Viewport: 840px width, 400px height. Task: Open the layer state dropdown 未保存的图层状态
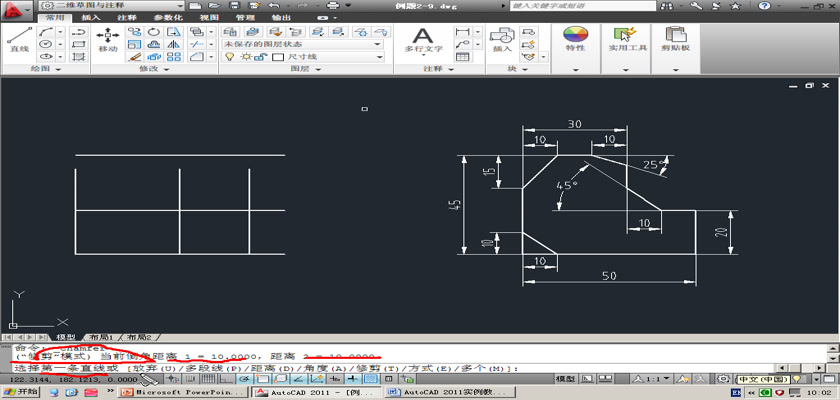(303, 44)
